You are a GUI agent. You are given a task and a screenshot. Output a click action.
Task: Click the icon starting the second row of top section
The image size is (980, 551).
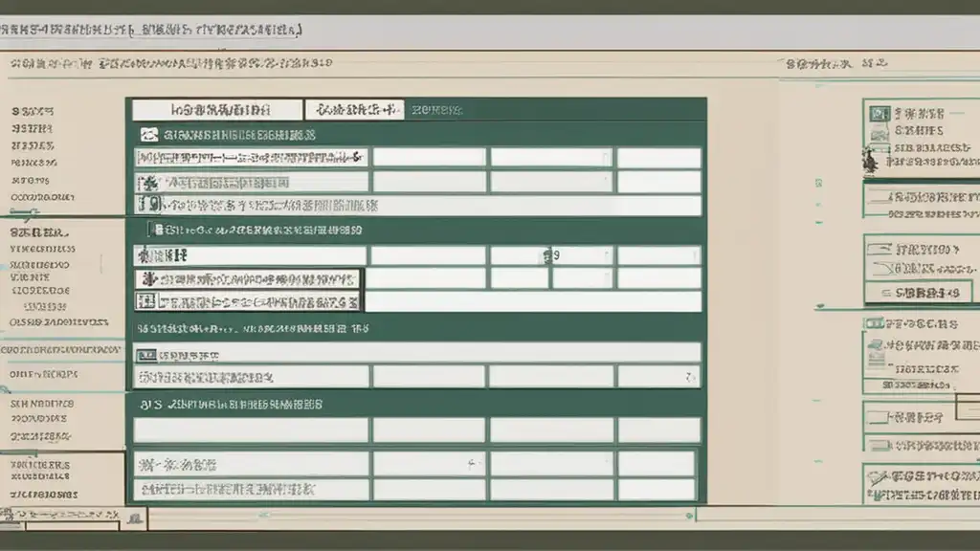click(148, 183)
